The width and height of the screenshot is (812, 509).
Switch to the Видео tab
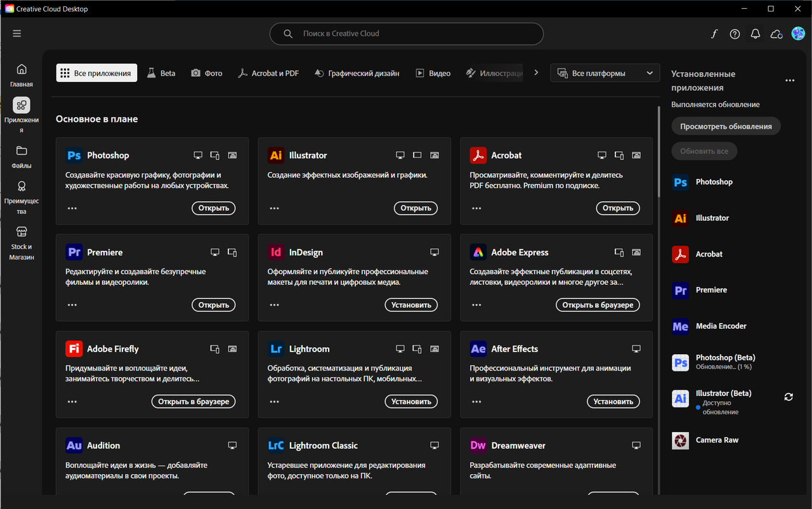(x=433, y=73)
